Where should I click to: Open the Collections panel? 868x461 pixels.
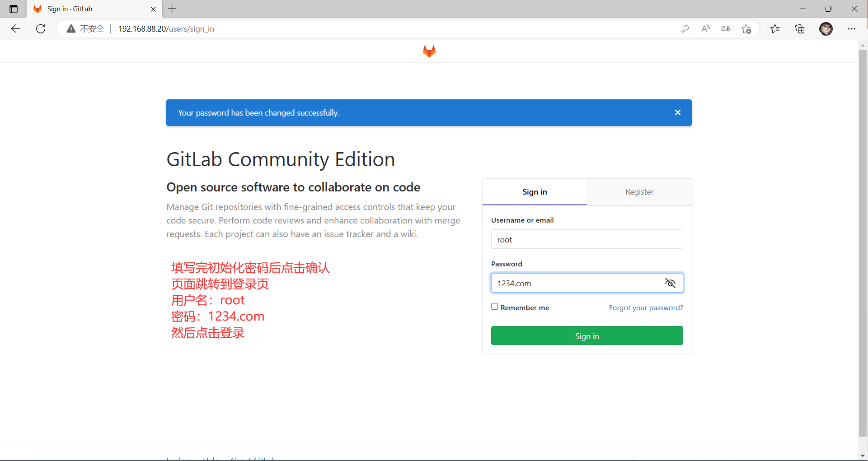799,28
